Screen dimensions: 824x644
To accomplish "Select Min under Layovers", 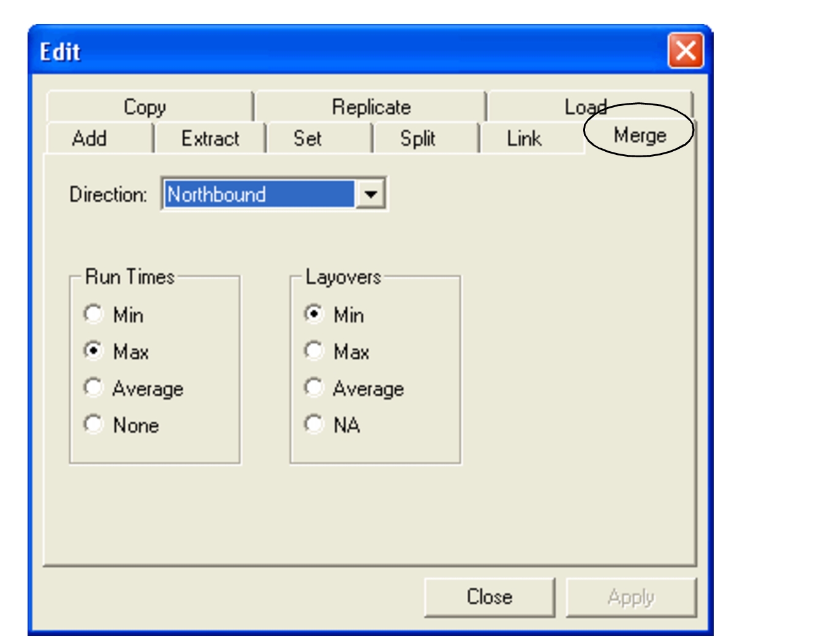I will click(314, 314).
